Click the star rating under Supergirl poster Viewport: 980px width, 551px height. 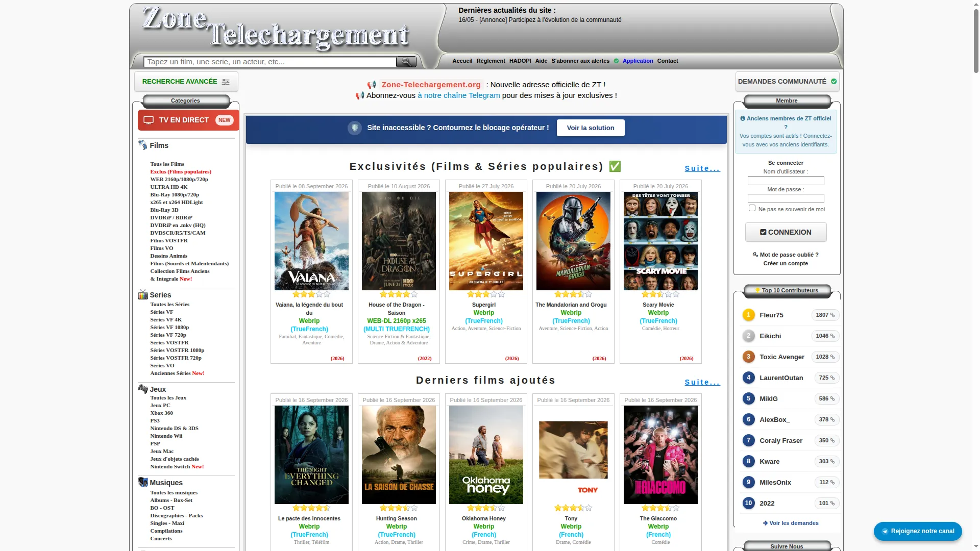(486, 294)
